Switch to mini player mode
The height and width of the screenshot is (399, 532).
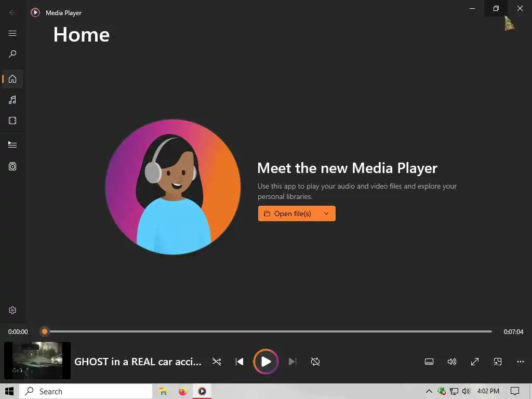pos(497,362)
